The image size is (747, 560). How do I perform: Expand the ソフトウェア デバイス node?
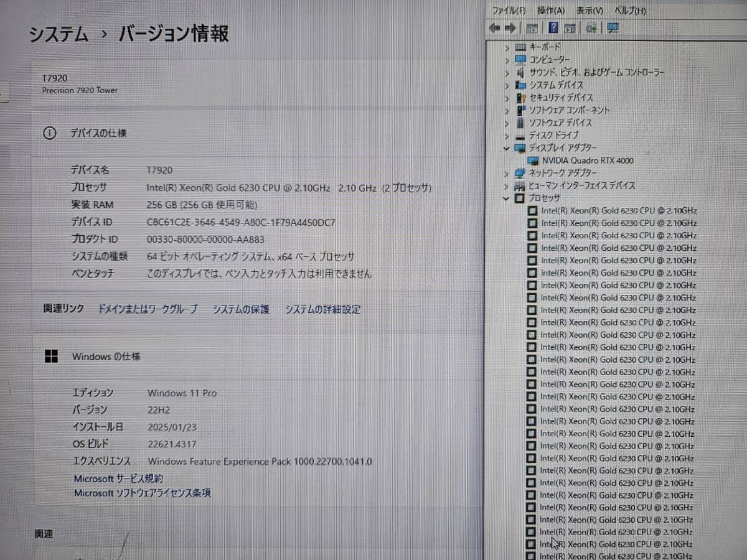[507, 123]
